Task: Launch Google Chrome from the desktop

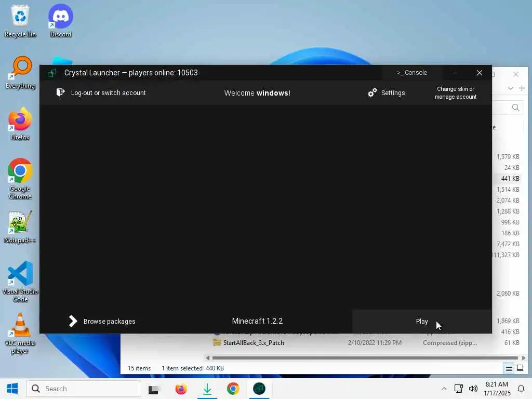Action: (x=20, y=179)
